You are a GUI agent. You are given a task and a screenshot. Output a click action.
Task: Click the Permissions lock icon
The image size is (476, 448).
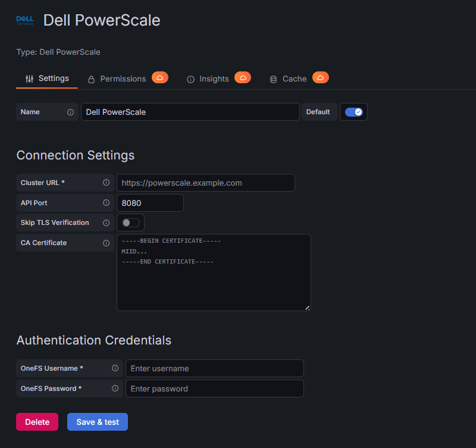coord(91,80)
